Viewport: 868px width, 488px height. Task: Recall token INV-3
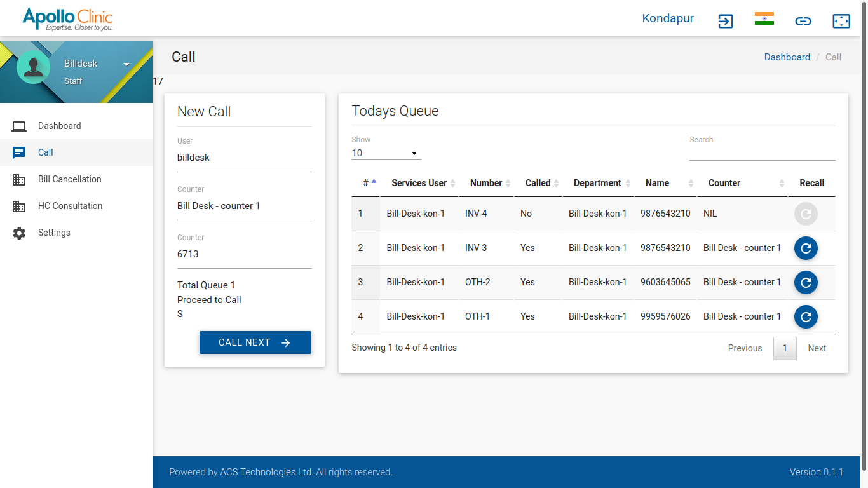(x=806, y=248)
